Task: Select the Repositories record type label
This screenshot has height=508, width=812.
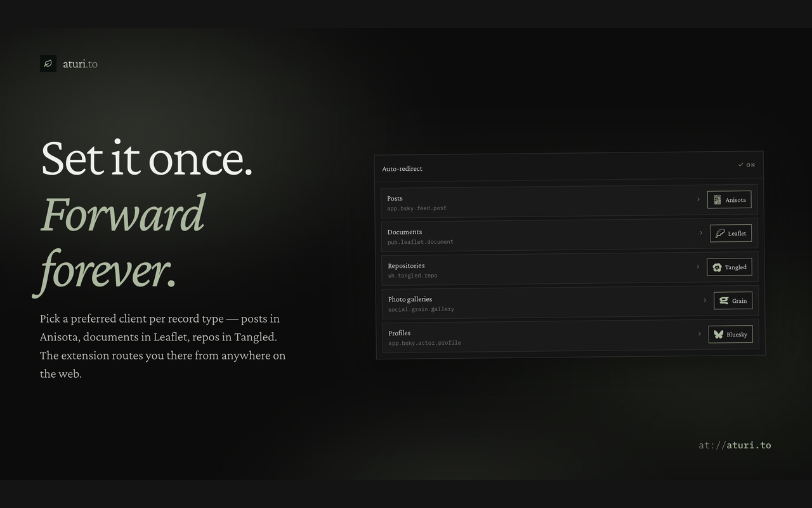Action: (x=406, y=265)
